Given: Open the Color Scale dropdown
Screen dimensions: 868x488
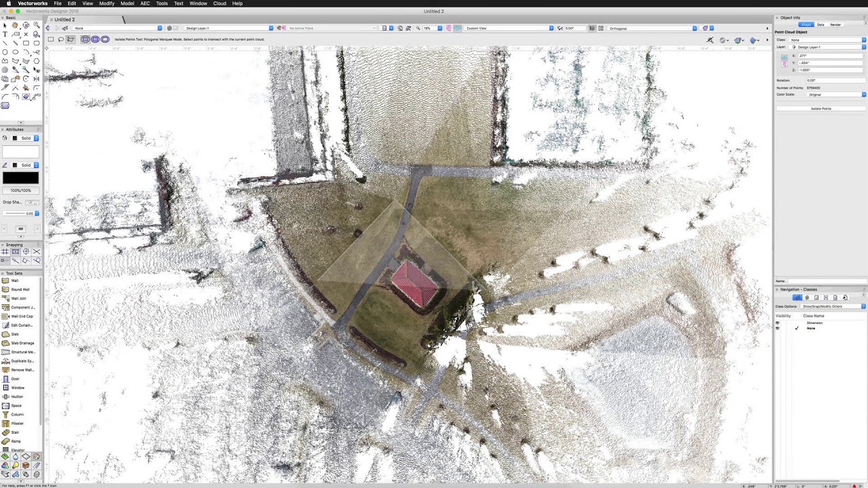Looking at the screenshot, I should pyautogui.click(x=836, y=94).
